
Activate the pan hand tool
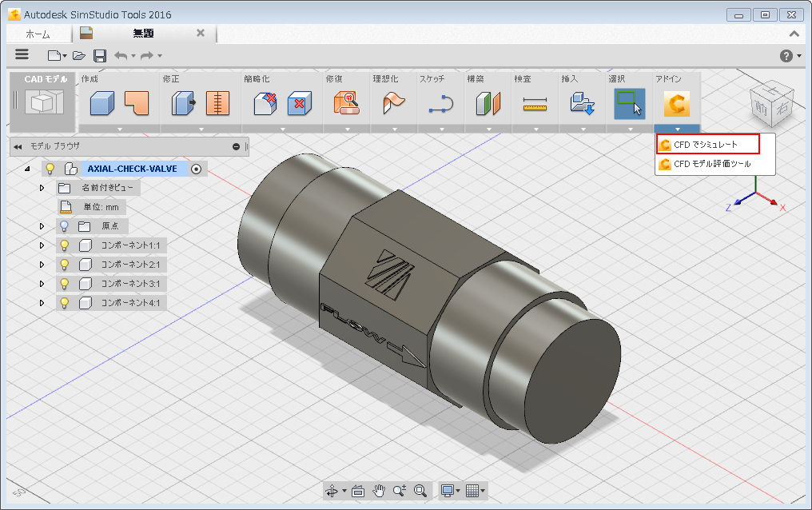pyautogui.click(x=379, y=490)
